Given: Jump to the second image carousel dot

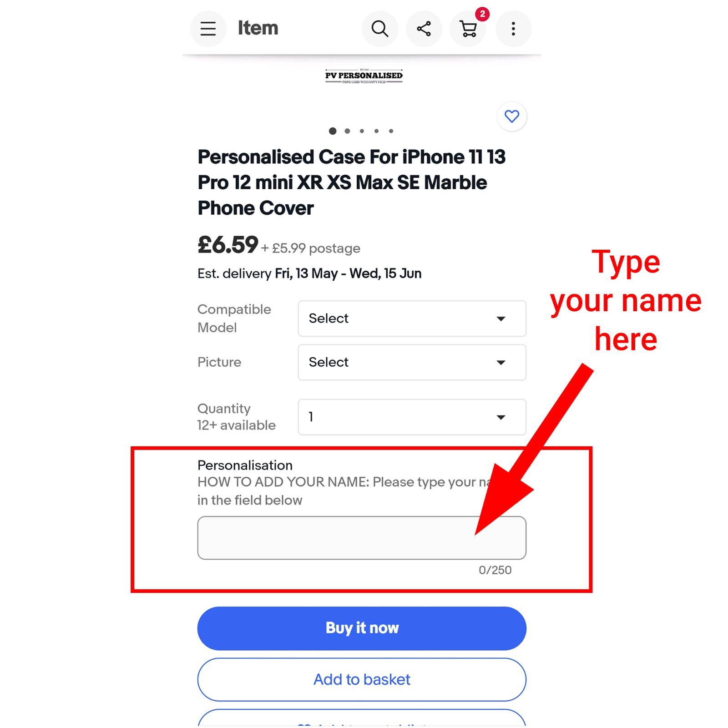Looking at the screenshot, I should coord(347,131).
